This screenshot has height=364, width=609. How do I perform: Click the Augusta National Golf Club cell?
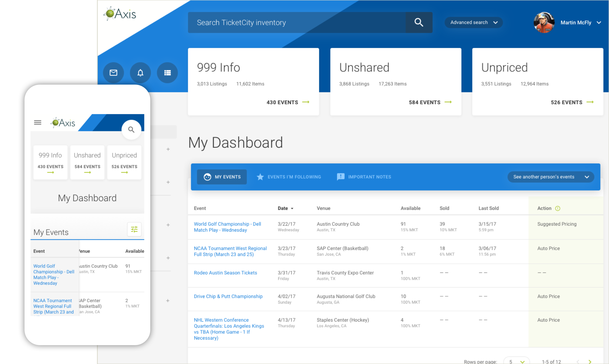pyautogui.click(x=346, y=299)
